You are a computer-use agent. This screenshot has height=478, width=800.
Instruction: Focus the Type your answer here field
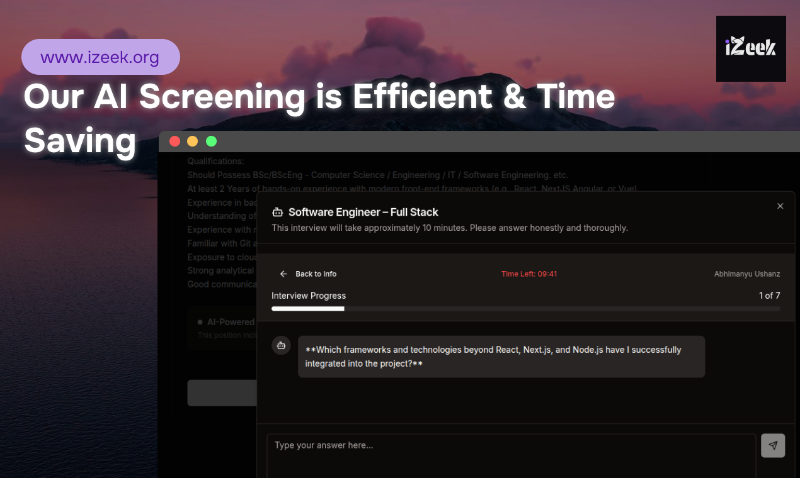[510, 452]
